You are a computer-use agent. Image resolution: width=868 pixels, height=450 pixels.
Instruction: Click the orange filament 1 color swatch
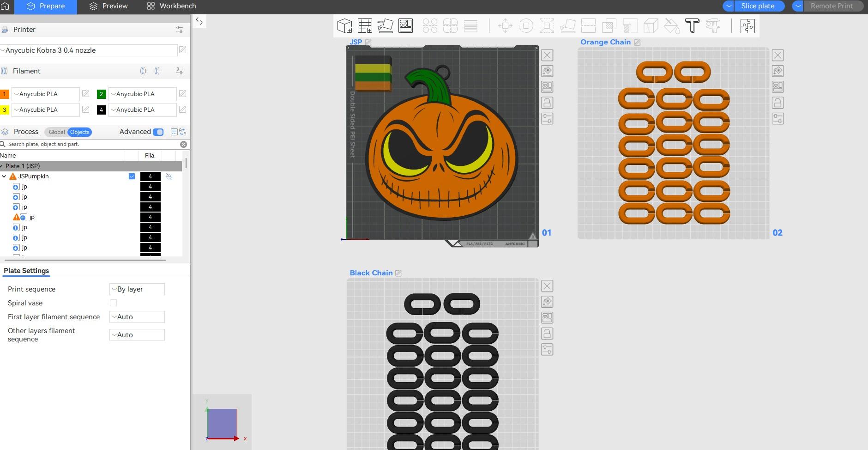coord(4,94)
